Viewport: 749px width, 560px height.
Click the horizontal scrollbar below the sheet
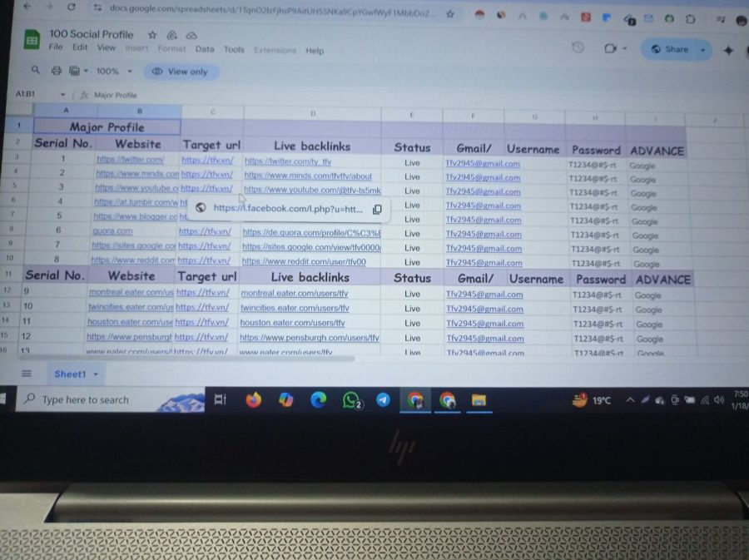186,358
